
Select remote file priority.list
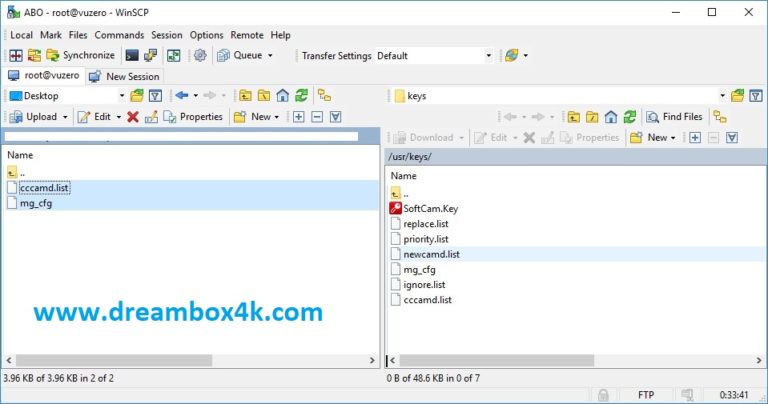click(426, 239)
